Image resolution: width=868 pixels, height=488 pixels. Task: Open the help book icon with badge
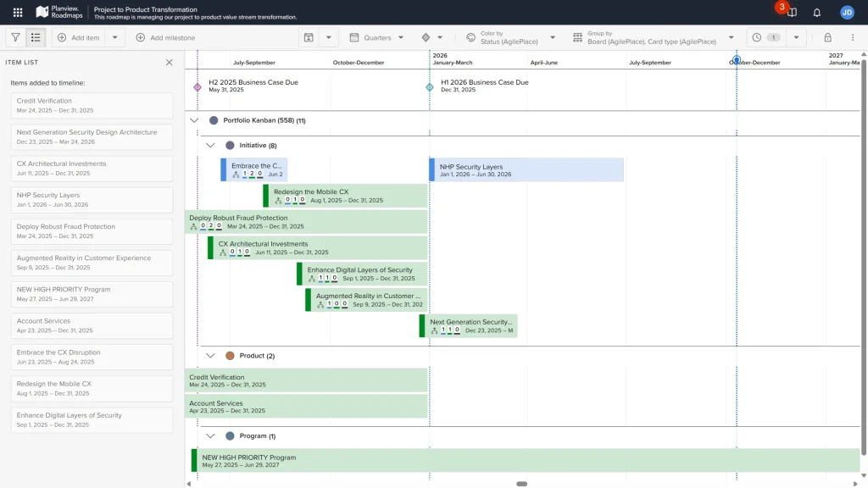tap(793, 12)
